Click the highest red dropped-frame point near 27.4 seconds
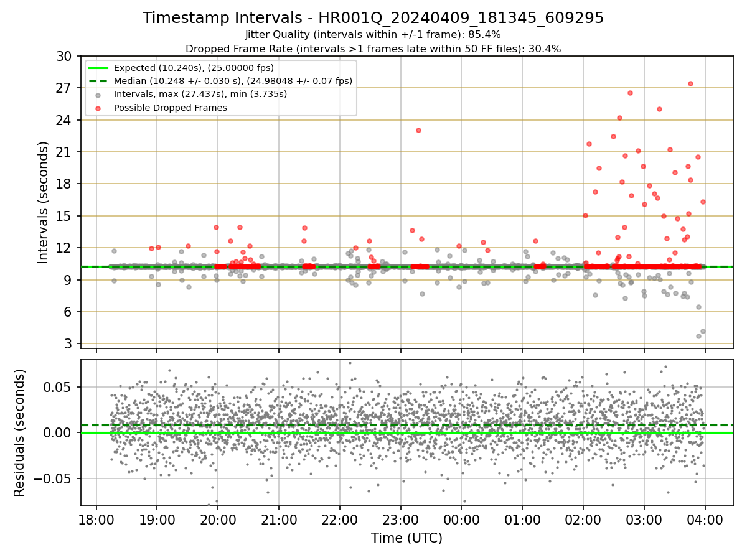This screenshot has width=747, height=560. [690, 83]
